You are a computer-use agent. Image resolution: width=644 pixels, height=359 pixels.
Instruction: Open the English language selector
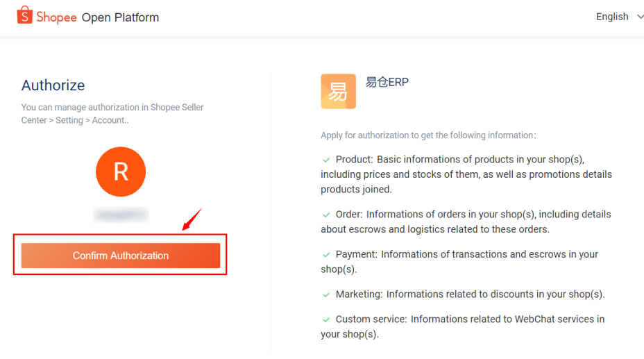(x=612, y=17)
